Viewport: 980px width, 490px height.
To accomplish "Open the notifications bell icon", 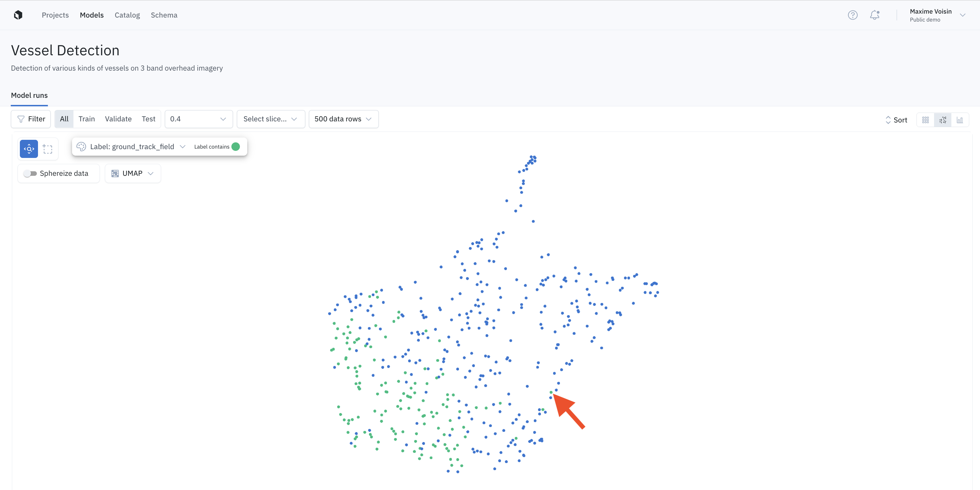I will [x=875, y=15].
